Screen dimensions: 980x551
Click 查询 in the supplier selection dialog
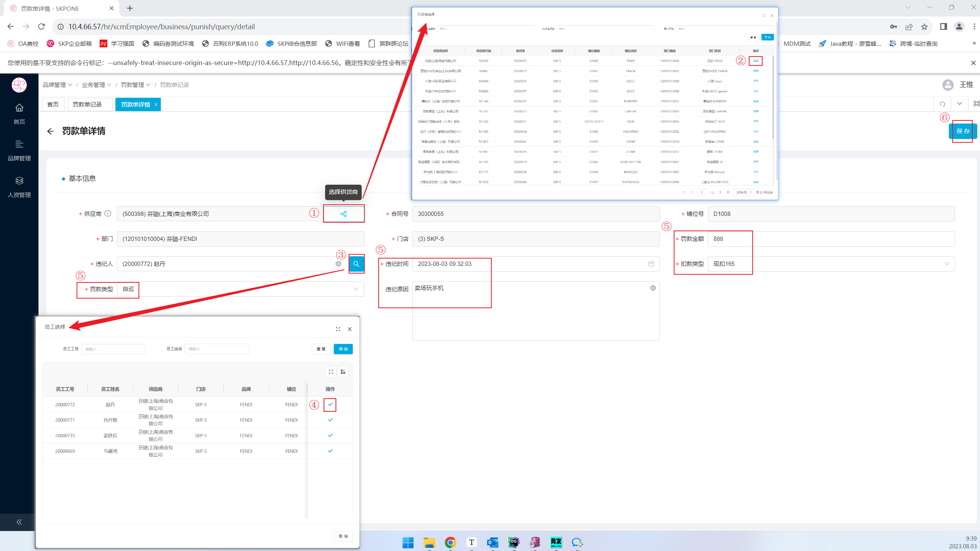(768, 37)
